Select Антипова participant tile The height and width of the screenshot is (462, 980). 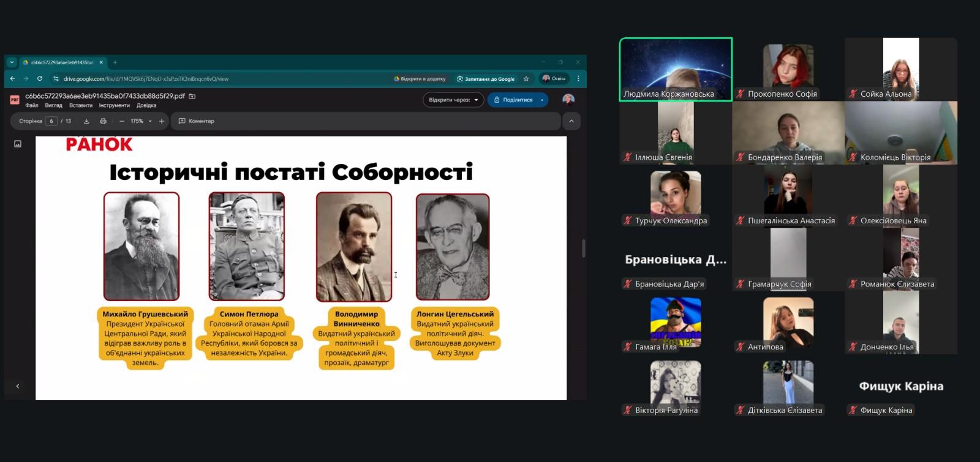(788, 322)
